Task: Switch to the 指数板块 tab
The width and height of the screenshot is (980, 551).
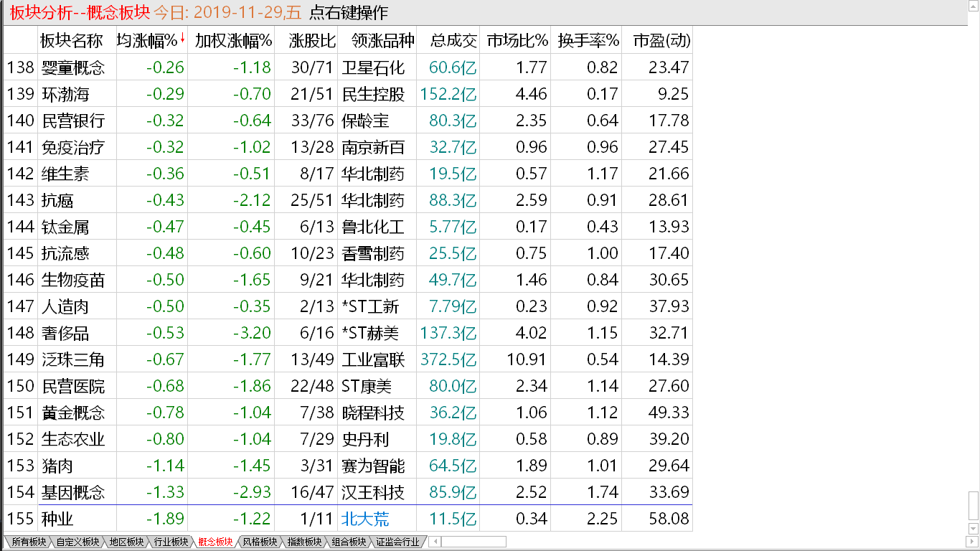Action: pyautogui.click(x=304, y=542)
